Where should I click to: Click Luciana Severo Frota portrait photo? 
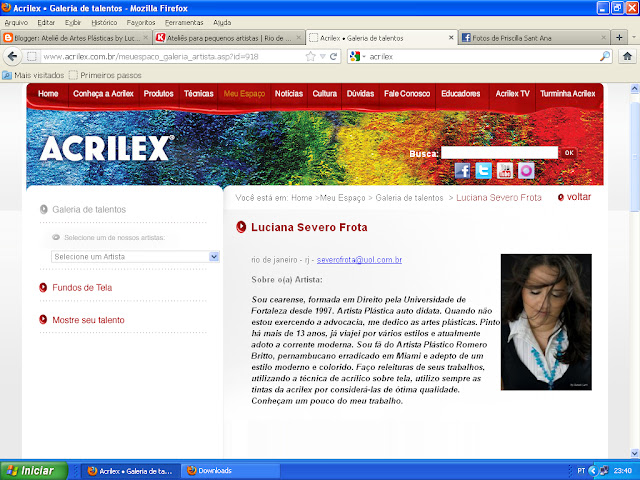tap(546, 322)
